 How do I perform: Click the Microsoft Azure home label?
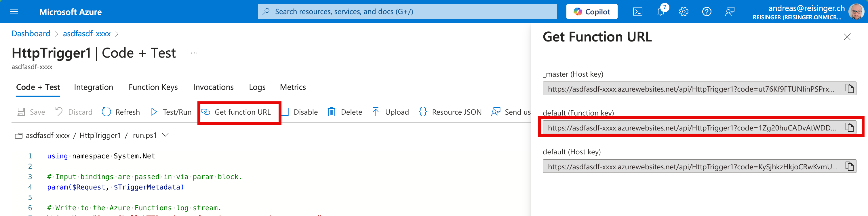(71, 12)
